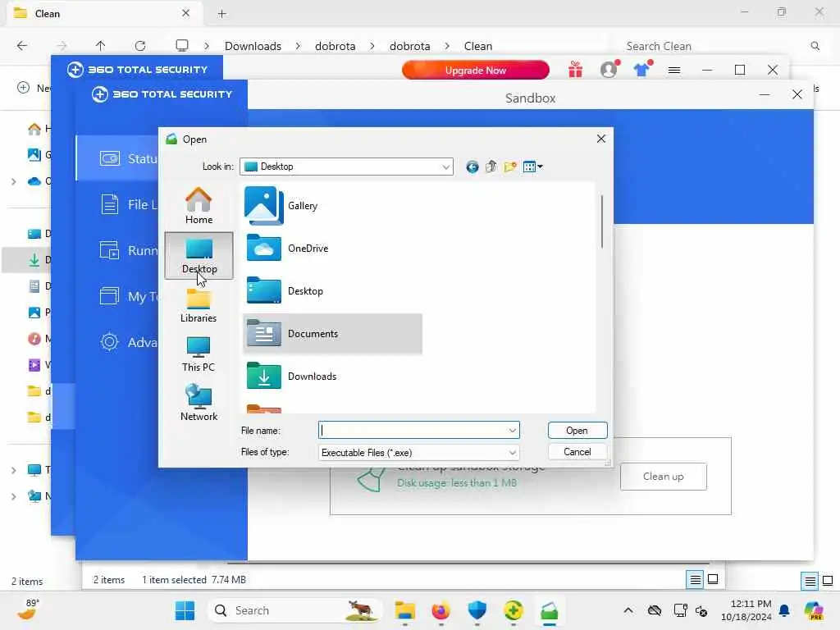Screen dimensions: 840x630
Task: Click the Clean up button in Sandbox window
Action: [663, 477]
